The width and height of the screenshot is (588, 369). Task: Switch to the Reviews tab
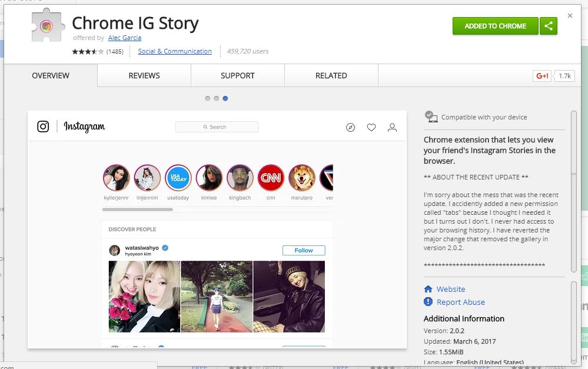pyautogui.click(x=144, y=75)
